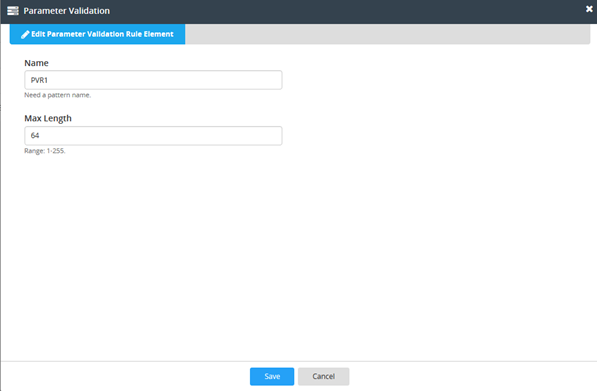The image size is (597, 391).
Task: Click the Cancel button
Action: pos(323,376)
